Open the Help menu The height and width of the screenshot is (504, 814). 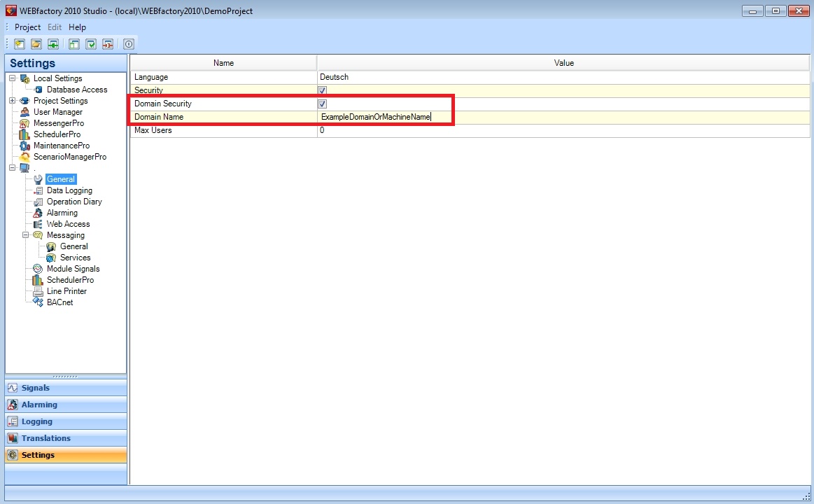pos(77,27)
